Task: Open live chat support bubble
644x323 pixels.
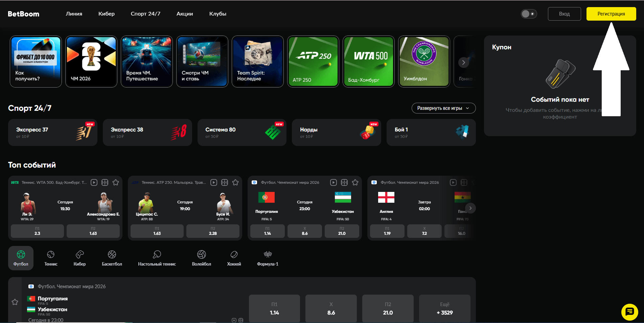Action: point(629,312)
